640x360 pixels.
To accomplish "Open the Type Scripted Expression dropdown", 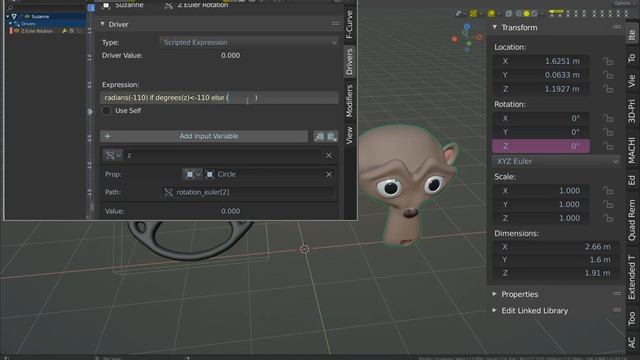I will (x=249, y=42).
